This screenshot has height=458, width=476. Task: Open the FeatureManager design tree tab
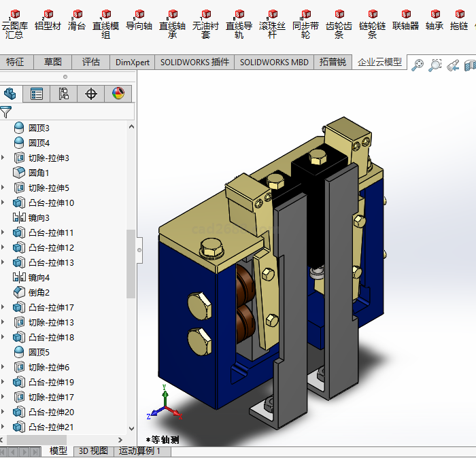[x=10, y=94]
